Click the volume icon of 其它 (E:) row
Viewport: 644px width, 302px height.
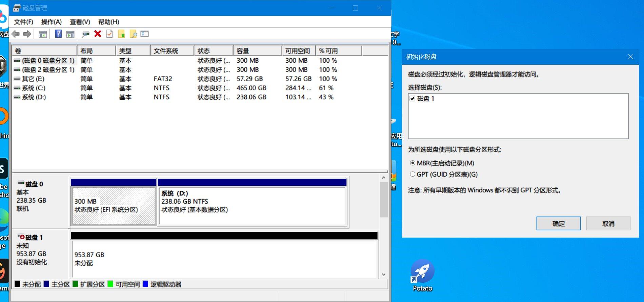coord(17,79)
